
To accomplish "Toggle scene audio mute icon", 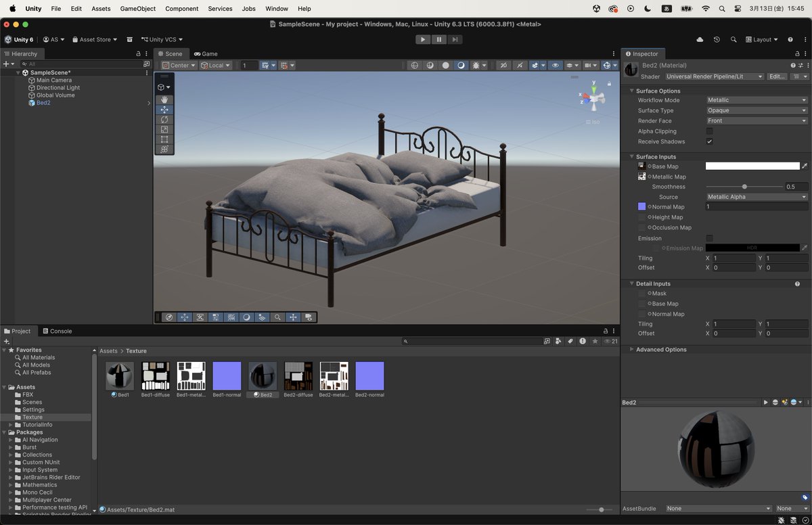I will click(519, 66).
